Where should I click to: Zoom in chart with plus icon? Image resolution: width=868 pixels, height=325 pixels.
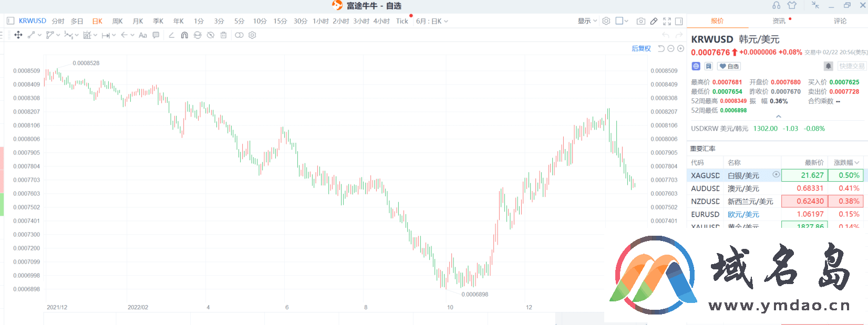tap(680, 49)
